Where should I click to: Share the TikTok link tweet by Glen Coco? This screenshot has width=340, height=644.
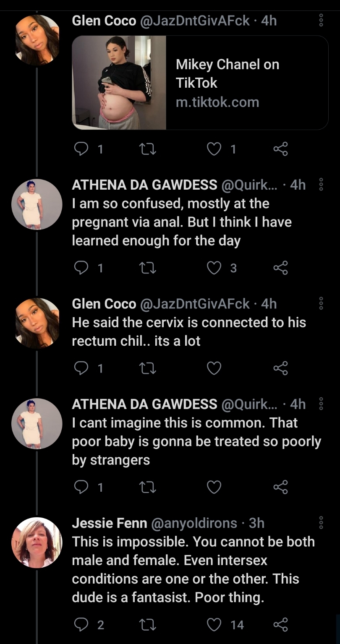click(280, 149)
